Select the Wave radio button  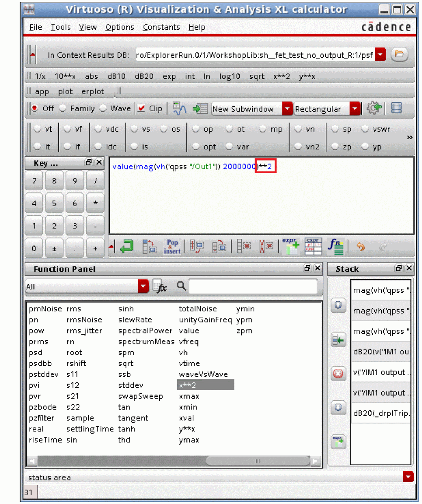tap(103, 108)
